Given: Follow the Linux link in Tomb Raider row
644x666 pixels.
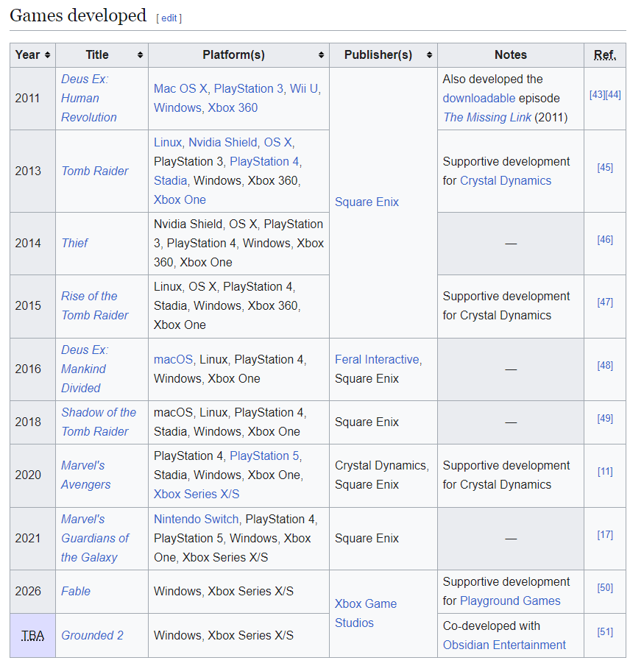Looking at the screenshot, I should pos(168,142).
